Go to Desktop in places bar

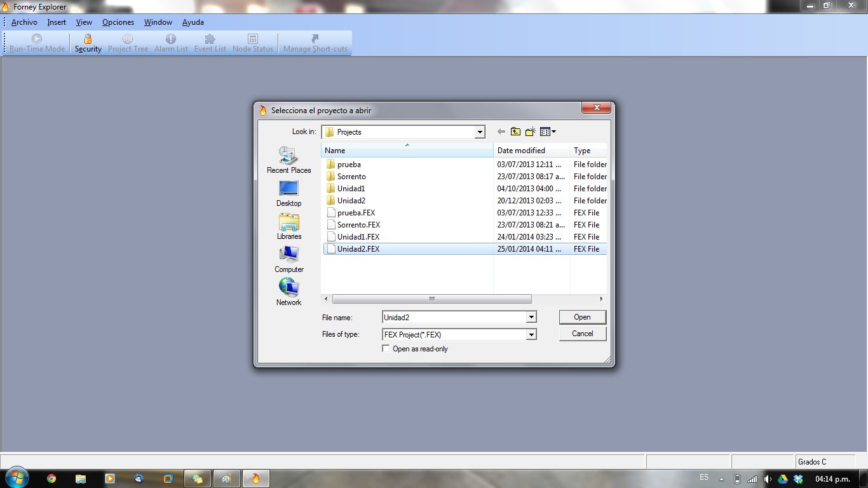click(x=288, y=193)
